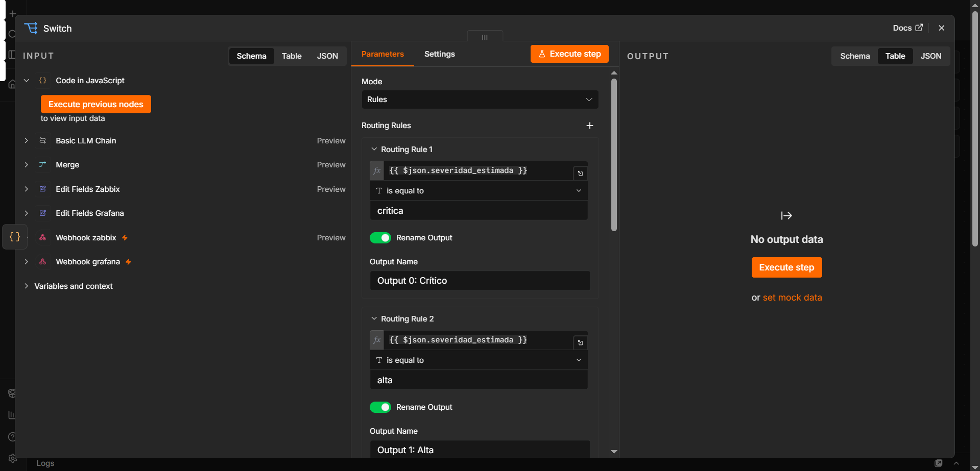Viewport: 980px width, 471px height.
Task: Toggle Rename Output for Routing Rule 1
Action: [x=380, y=238]
